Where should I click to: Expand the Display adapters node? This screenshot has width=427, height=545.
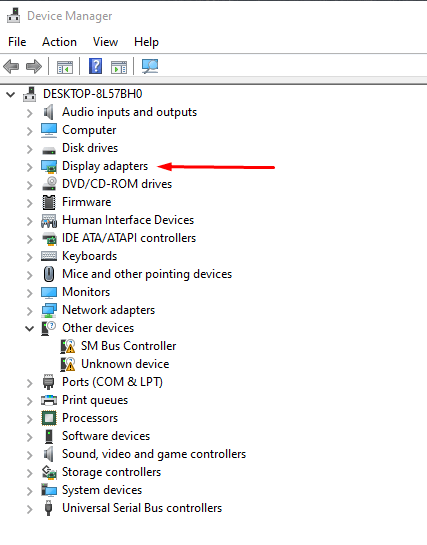tap(30, 167)
